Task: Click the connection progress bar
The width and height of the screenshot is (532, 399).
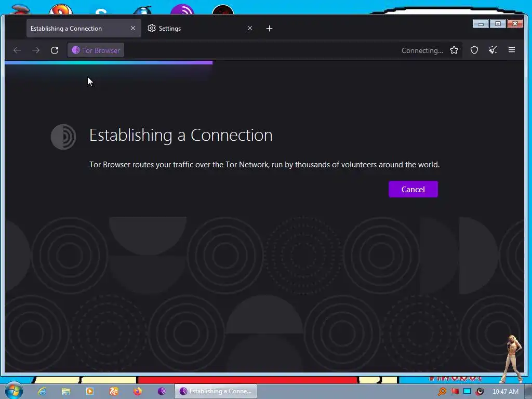Action: (x=109, y=62)
